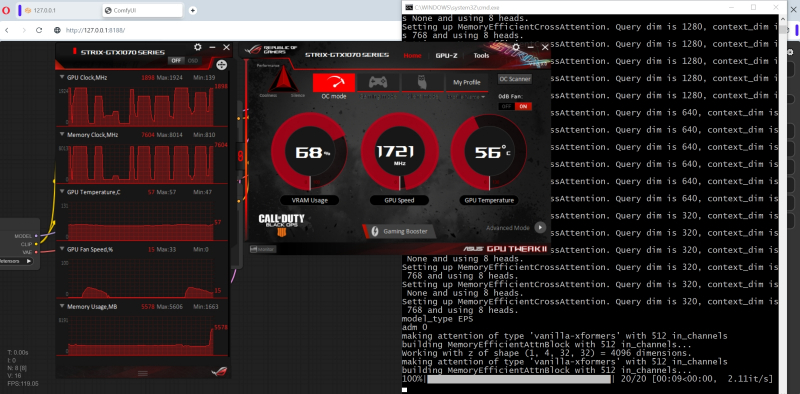
Task: Click the GPU Speed gauge
Action: (x=399, y=152)
